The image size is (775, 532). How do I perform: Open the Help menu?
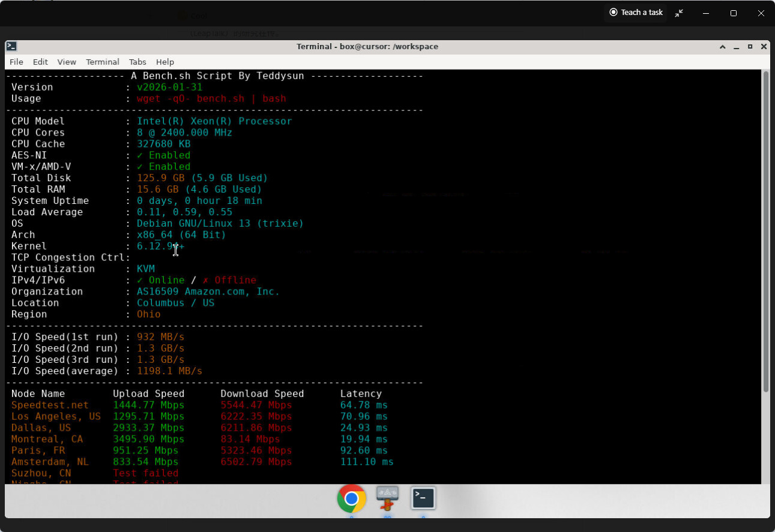[165, 62]
